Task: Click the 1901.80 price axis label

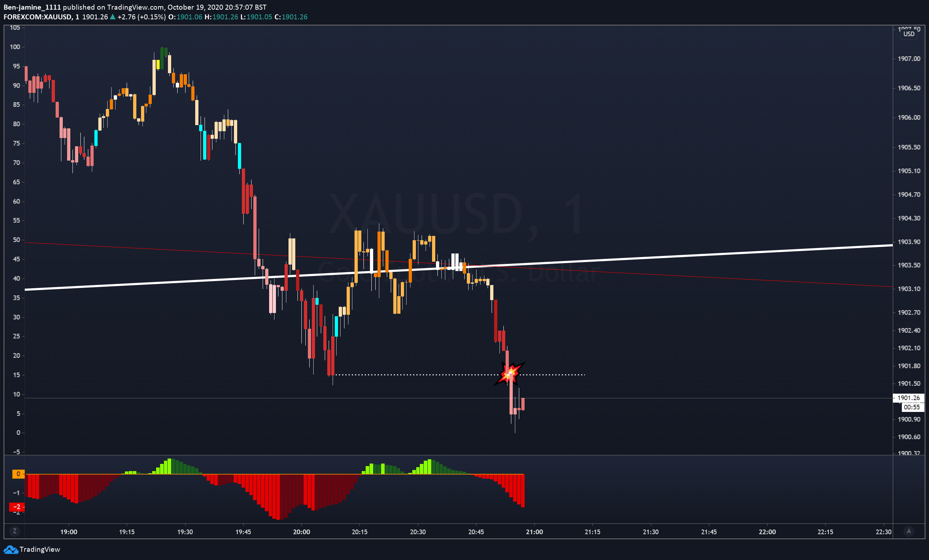Action: (x=909, y=366)
